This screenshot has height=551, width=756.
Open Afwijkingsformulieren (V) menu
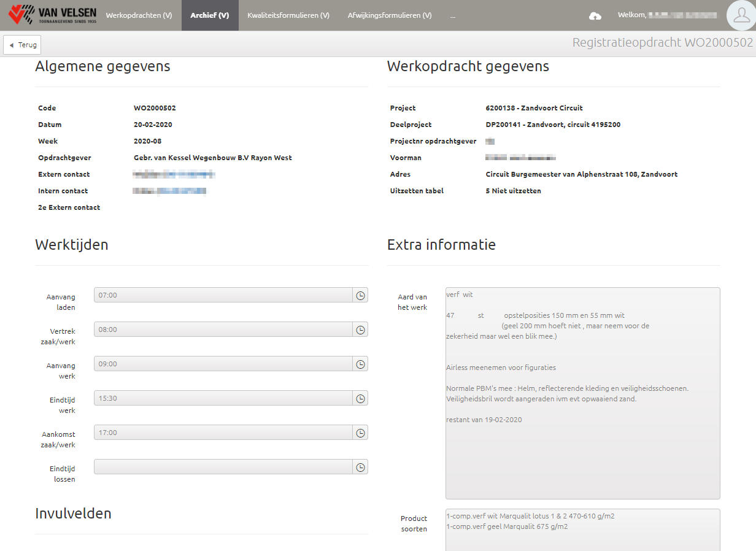tap(390, 15)
